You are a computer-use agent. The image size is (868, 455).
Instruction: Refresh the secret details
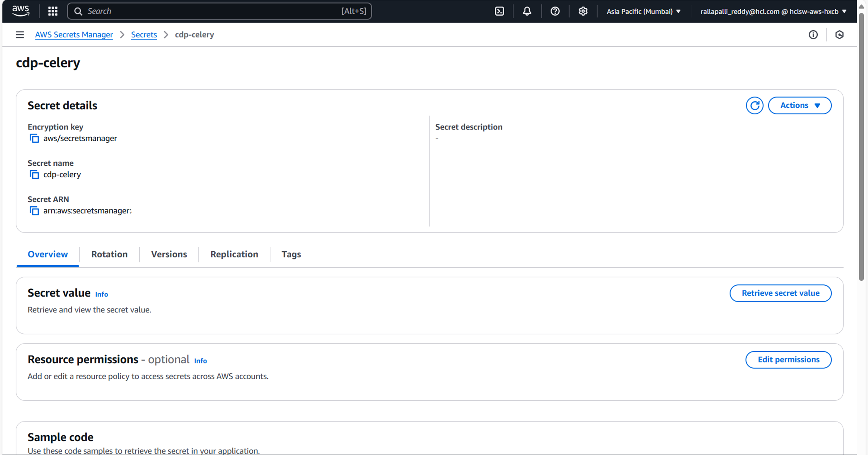[755, 106]
